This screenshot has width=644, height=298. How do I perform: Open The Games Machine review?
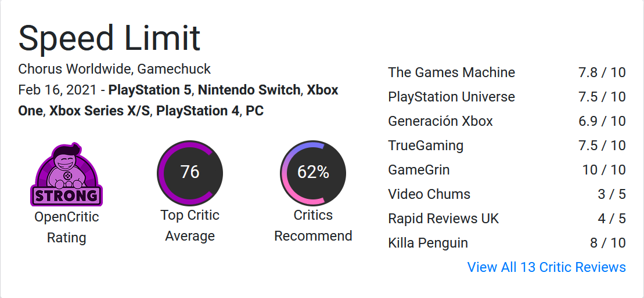pos(451,72)
